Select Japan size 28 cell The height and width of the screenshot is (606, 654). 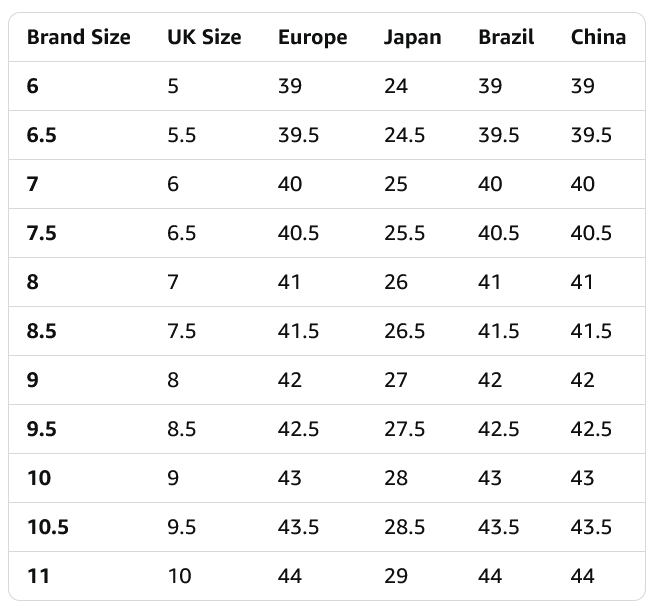396,478
